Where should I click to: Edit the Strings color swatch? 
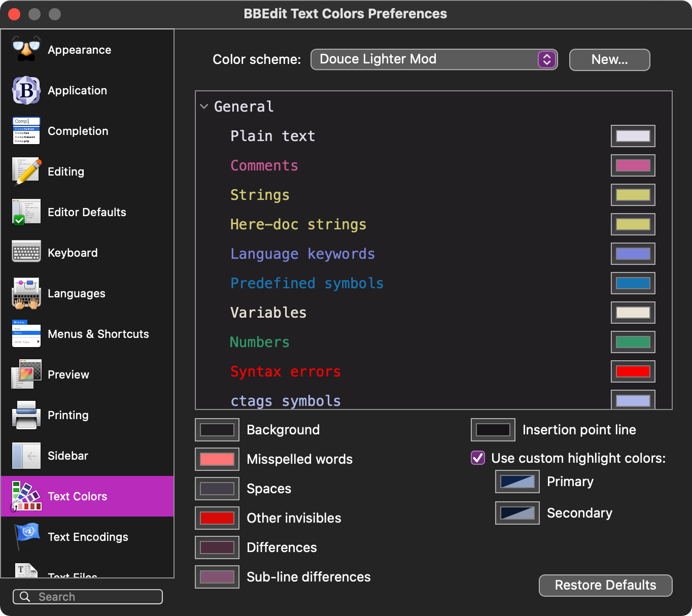click(x=633, y=195)
